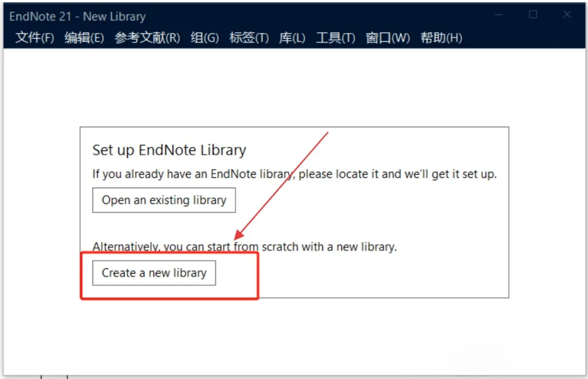Close the EndNote 21 window
The height and width of the screenshot is (379, 588).
(567, 15)
